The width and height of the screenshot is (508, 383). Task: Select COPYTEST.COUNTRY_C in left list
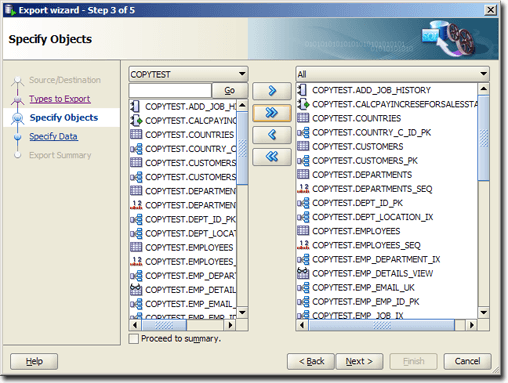[191, 149]
